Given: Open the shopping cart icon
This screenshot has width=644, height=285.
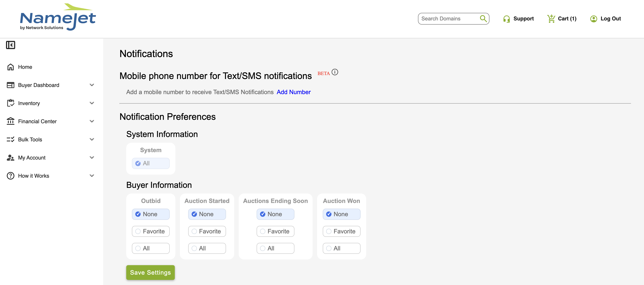Looking at the screenshot, I should 551,19.
